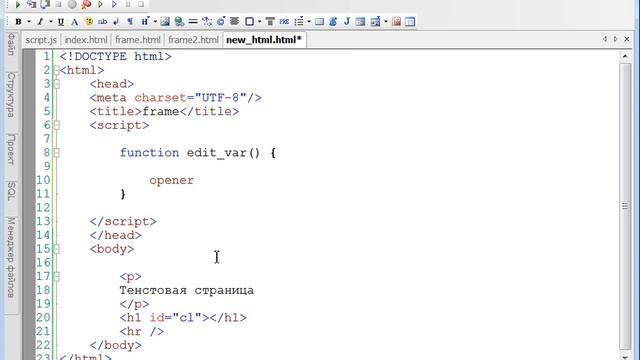Click the form icon after the J icon

360,22
